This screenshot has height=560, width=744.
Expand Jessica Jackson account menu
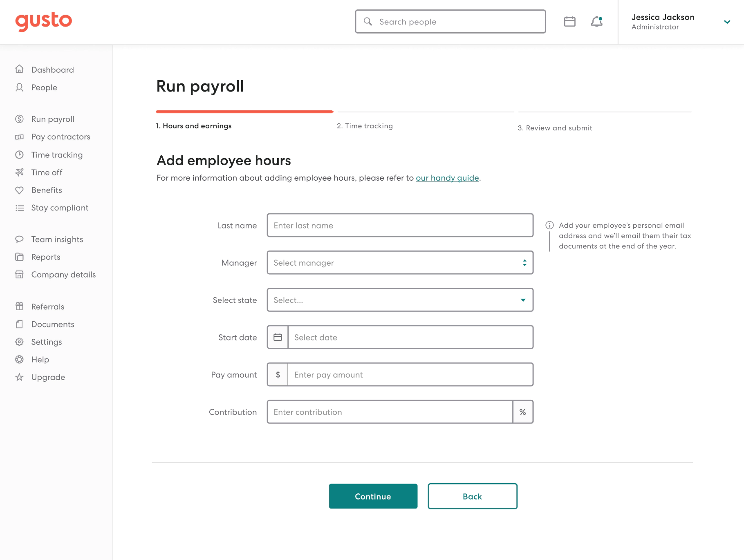point(727,22)
